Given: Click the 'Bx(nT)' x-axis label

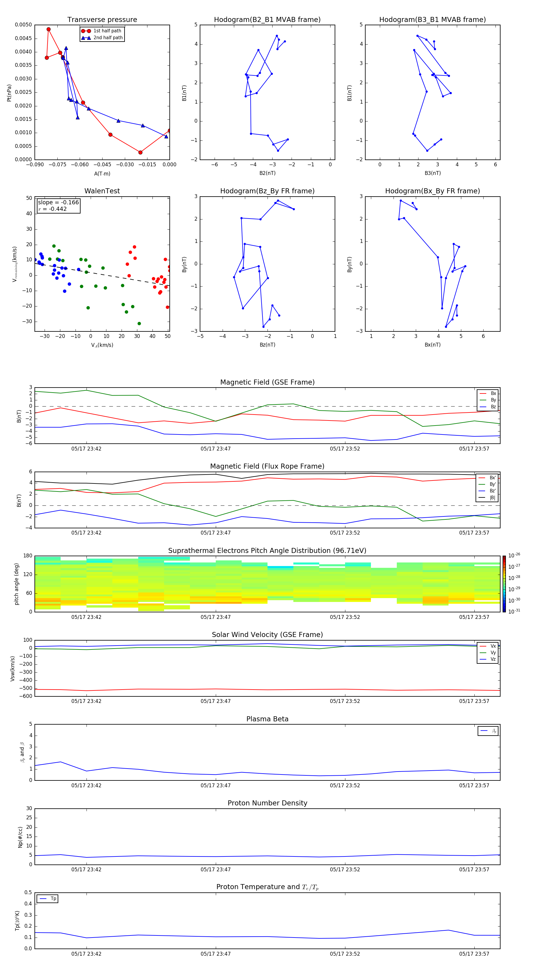Looking at the screenshot, I should pos(432,345).
